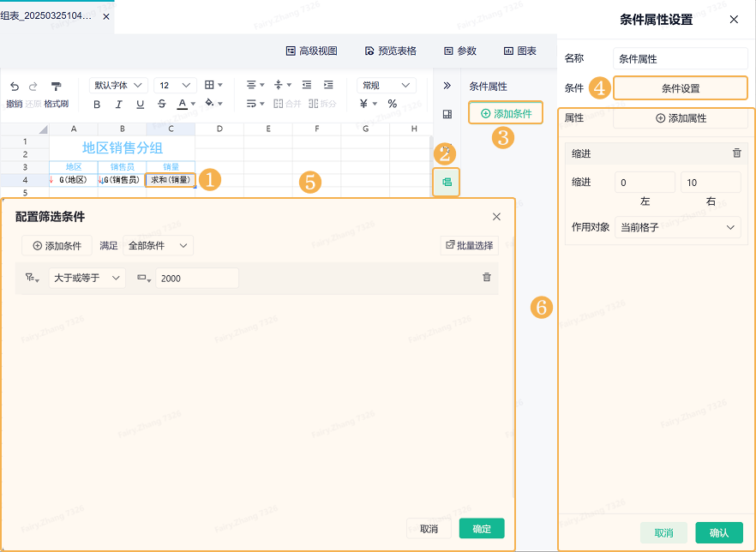Screen dimensions: 756x552
Task: Click the right indent field showing 10
Action: (711, 183)
